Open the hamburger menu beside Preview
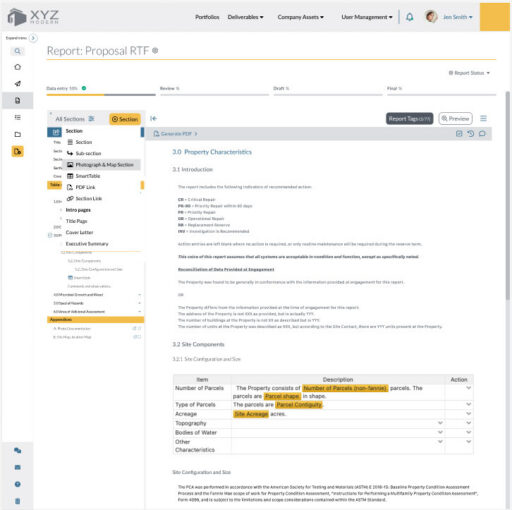 pos(483,118)
